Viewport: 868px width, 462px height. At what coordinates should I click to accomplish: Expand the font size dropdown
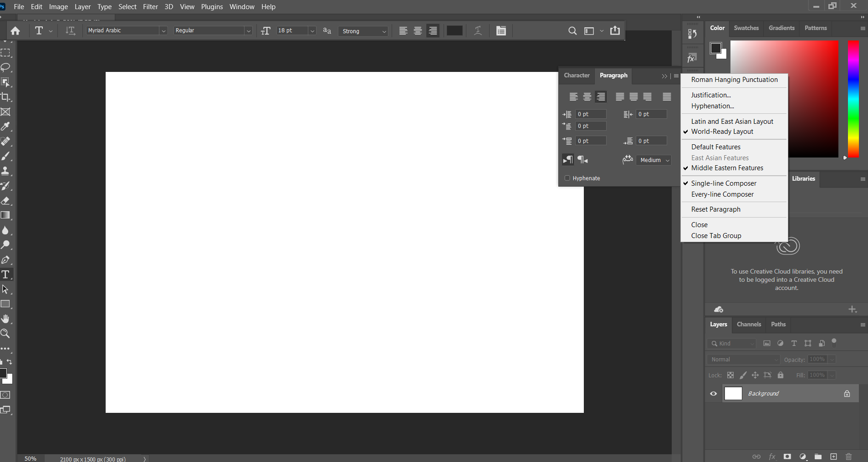pyautogui.click(x=312, y=31)
